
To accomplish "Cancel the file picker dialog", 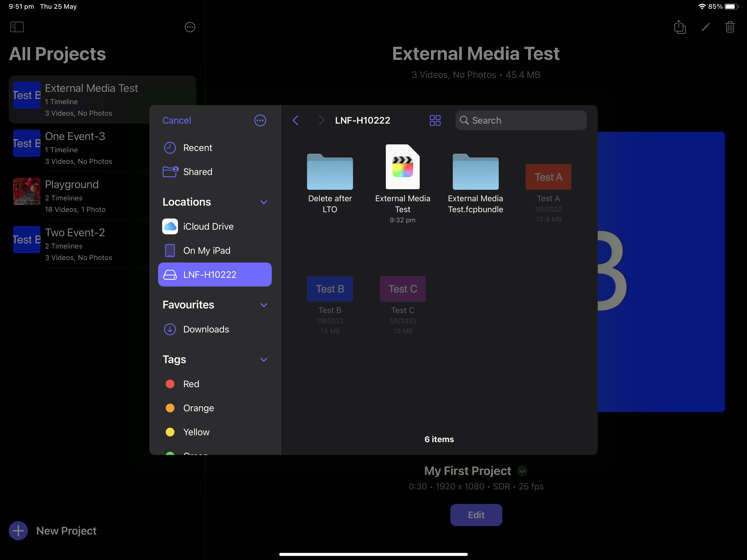I will [x=177, y=120].
